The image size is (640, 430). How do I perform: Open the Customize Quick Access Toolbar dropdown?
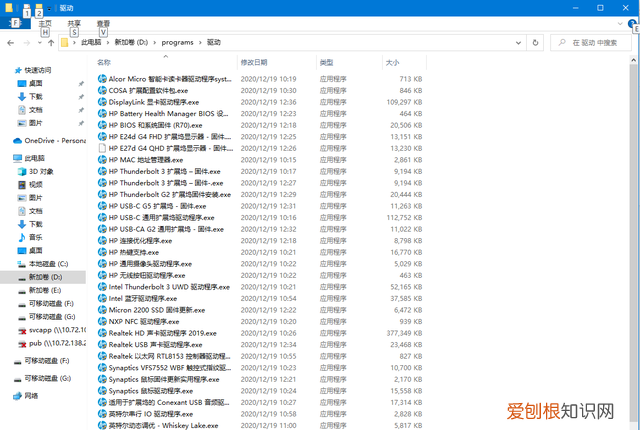[x=49, y=8]
